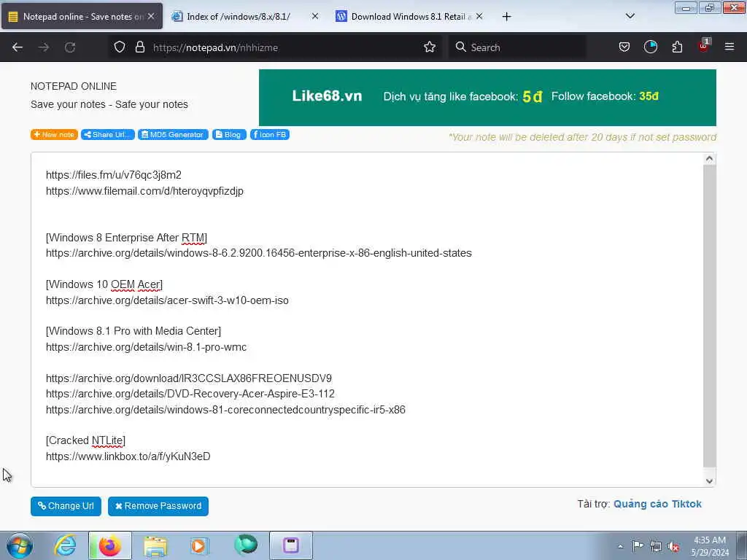Open the Action Center flag tray icon

[x=638, y=545]
